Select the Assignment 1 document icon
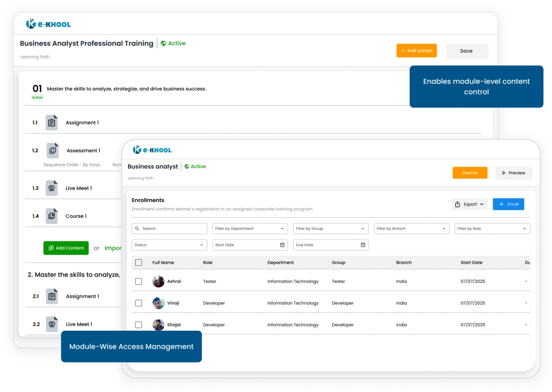Viewport: 552px width, 392px height. (x=52, y=122)
